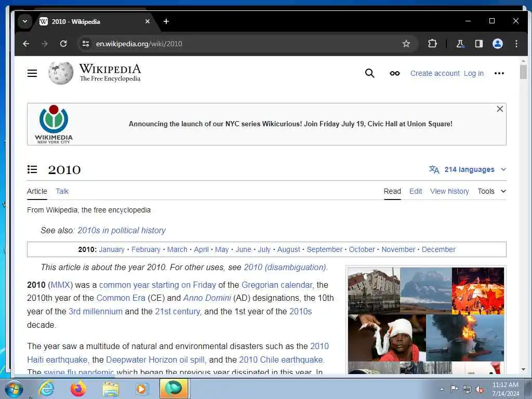The height and width of the screenshot is (399, 532).
Task: Open the February month link
Action: 146,249
